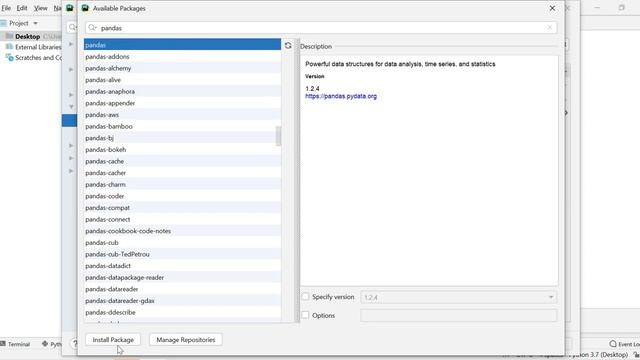Open the Terminal tool window
Viewport: 640px width, 360px height.
(16, 344)
